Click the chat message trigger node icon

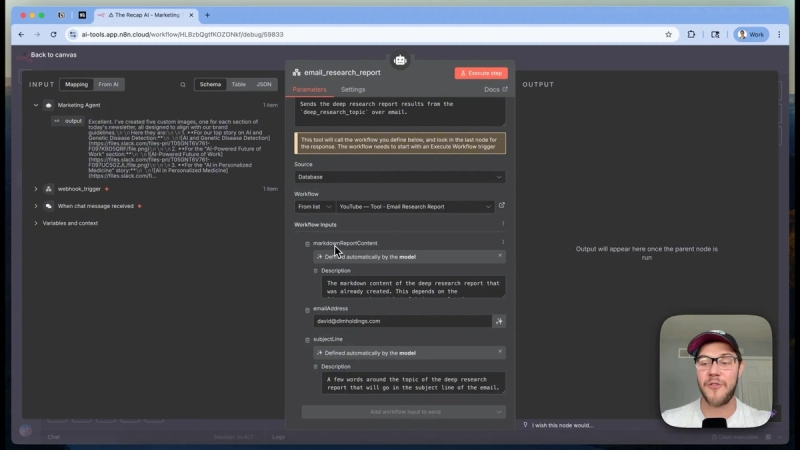pyautogui.click(x=48, y=206)
